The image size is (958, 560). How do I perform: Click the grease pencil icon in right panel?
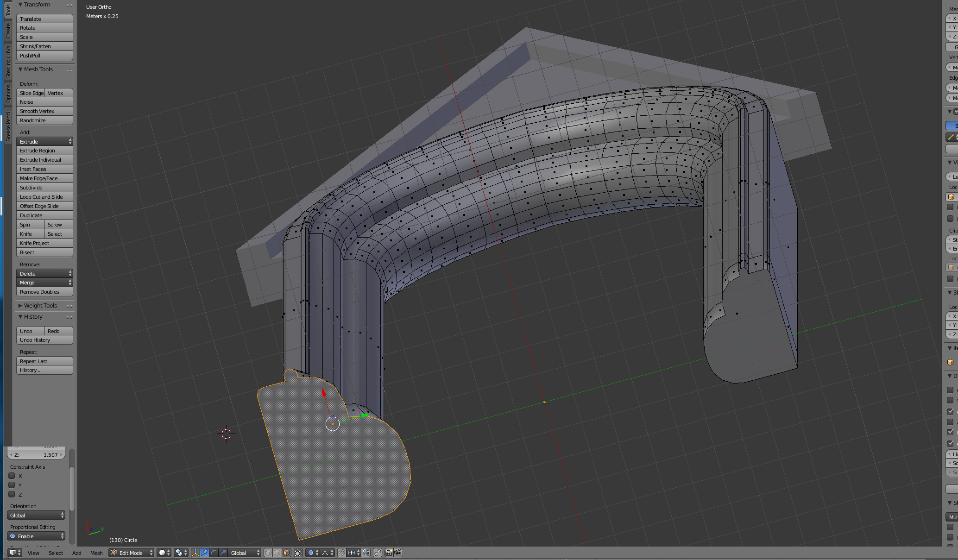click(x=951, y=137)
